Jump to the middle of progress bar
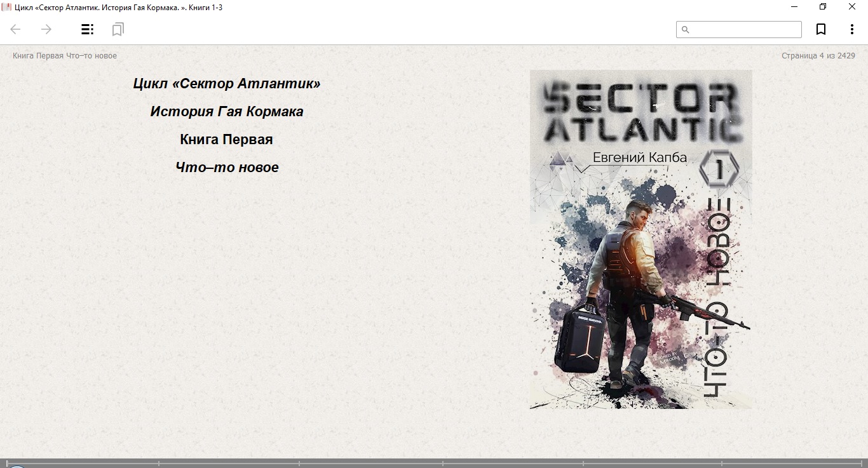868x468 pixels. pyautogui.click(x=434, y=464)
